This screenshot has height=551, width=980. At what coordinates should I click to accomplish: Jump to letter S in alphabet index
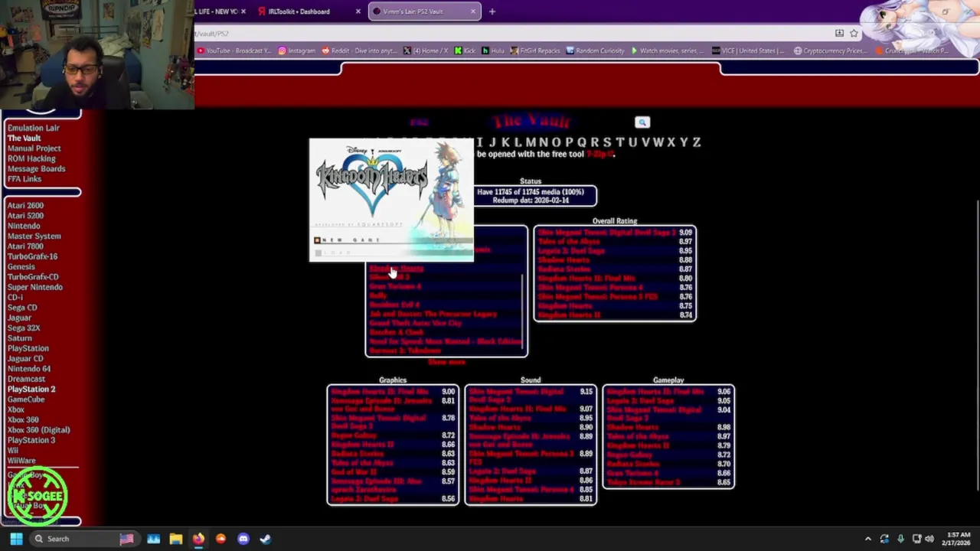point(606,142)
